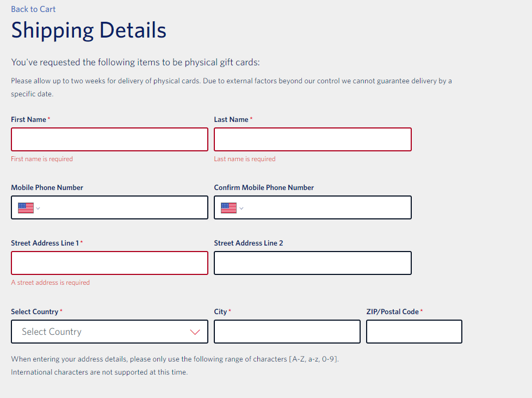The image size is (532, 398).
Task: Click the Back to Cart link
Action: click(x=33, y=9)
